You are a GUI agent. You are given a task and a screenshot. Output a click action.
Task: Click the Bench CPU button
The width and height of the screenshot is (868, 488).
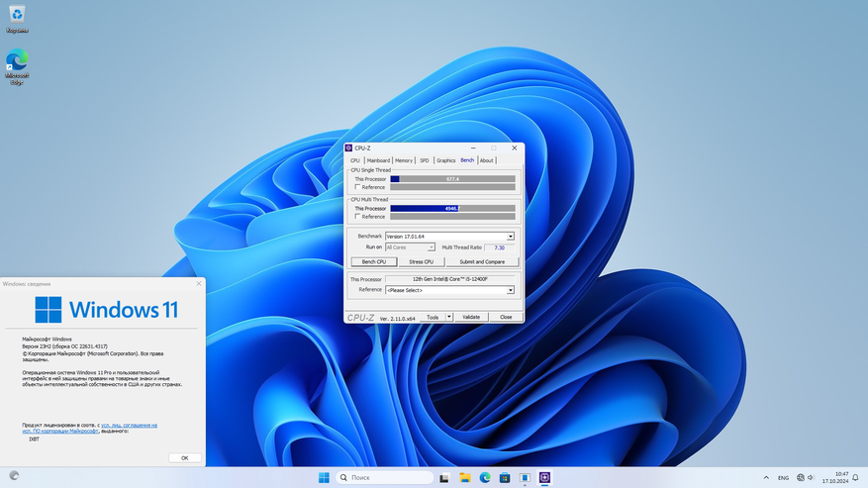pos(374,262)
